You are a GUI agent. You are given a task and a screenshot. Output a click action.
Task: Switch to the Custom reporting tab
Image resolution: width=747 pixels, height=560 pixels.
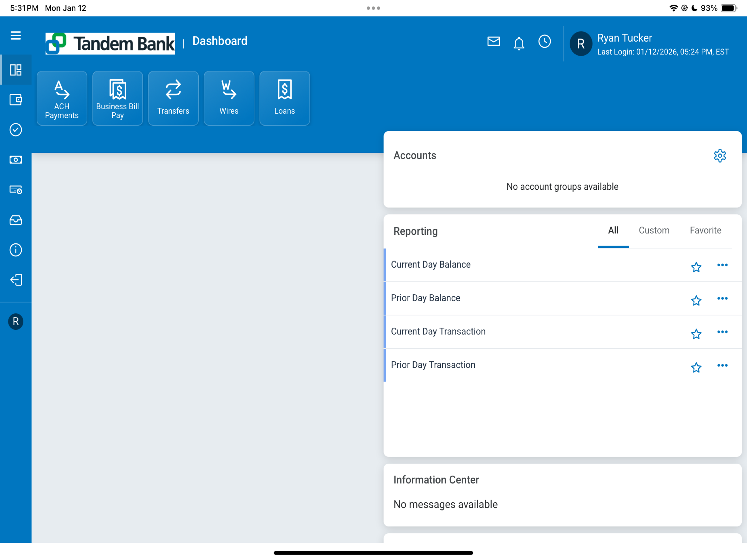[x=654, y=231]
